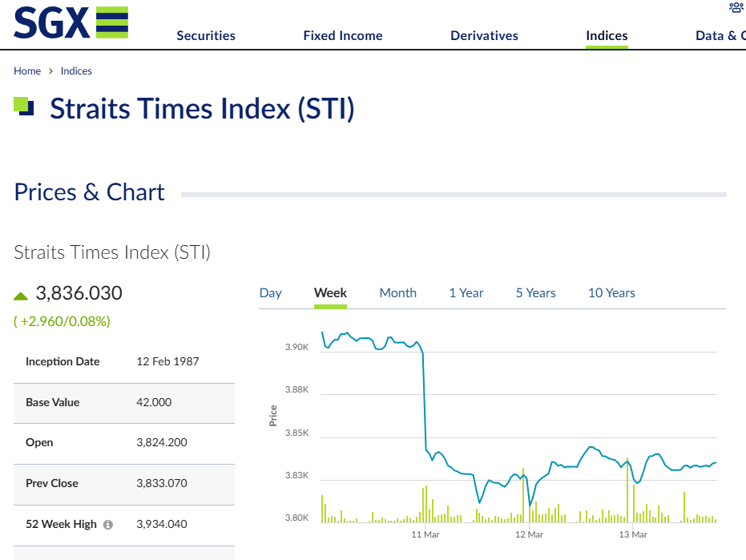Open the user group icon at top right

point(736,8)
